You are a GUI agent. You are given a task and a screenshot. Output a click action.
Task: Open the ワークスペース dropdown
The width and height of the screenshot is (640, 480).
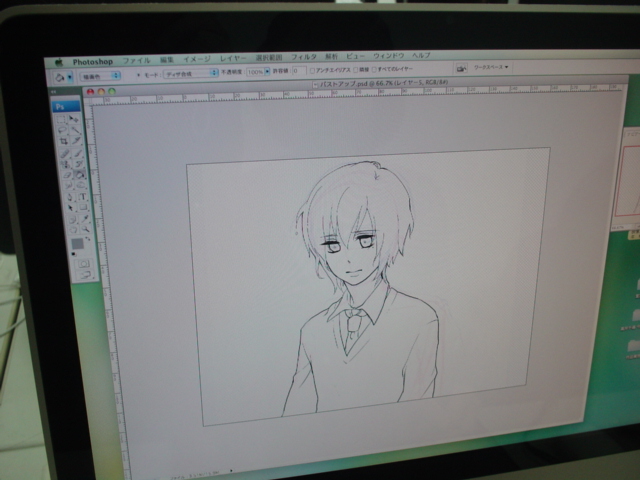pos(491,67)
